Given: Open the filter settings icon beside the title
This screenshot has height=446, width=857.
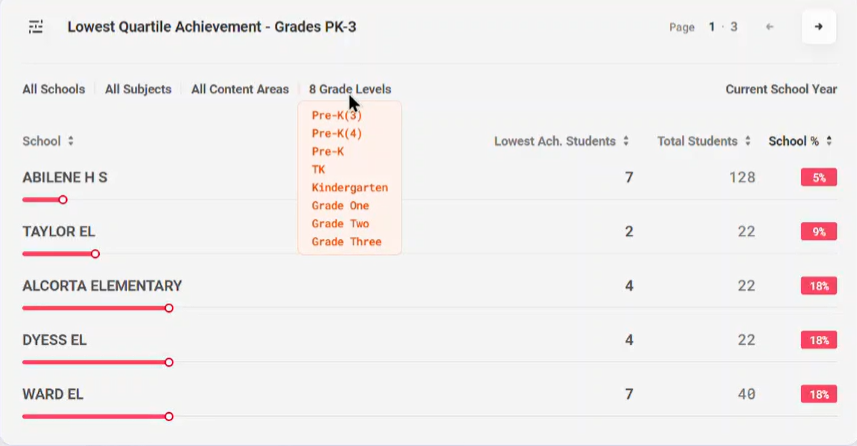Looking at the screenshot, I should coord(36,27).
